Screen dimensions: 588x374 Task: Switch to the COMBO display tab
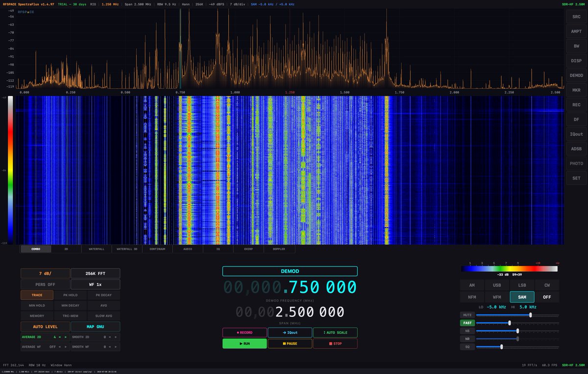[x=36, y=249]
